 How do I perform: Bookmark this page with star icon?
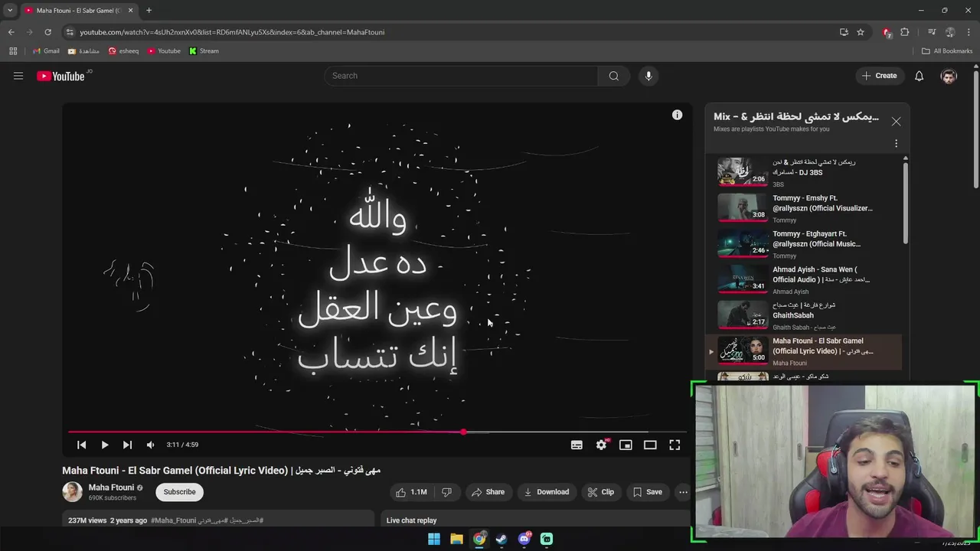[x=861, y=32]
